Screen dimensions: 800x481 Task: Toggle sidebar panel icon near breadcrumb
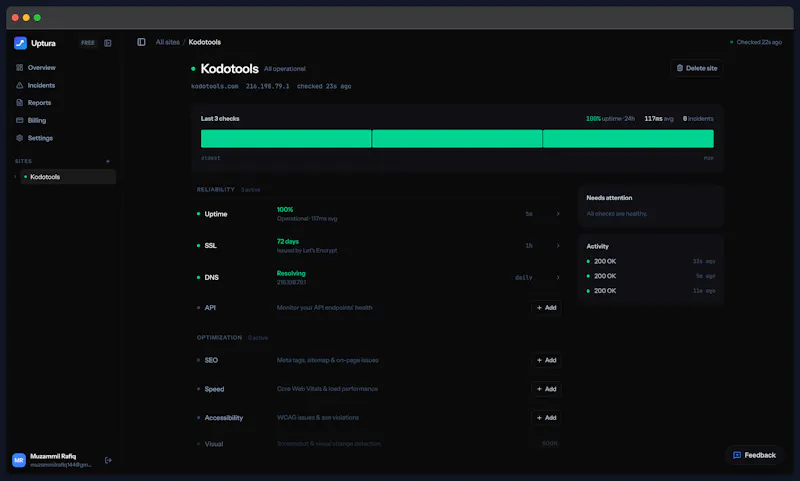coord(141,42)
